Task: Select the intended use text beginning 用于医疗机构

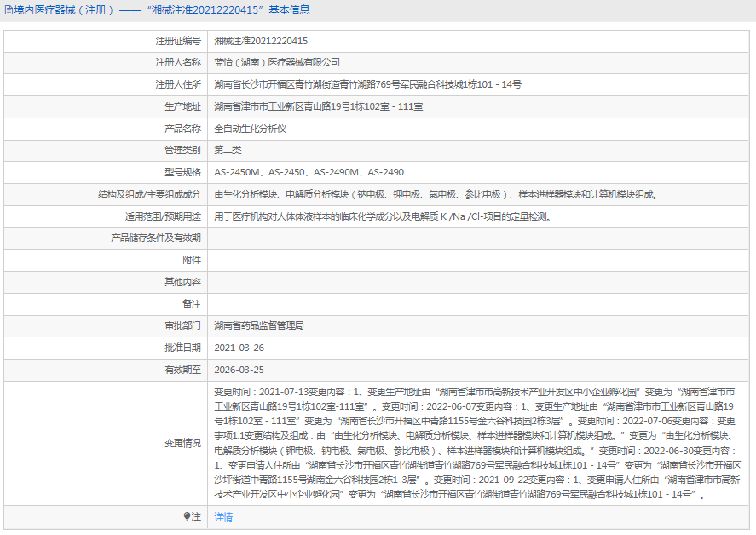Action: (383, 216)
